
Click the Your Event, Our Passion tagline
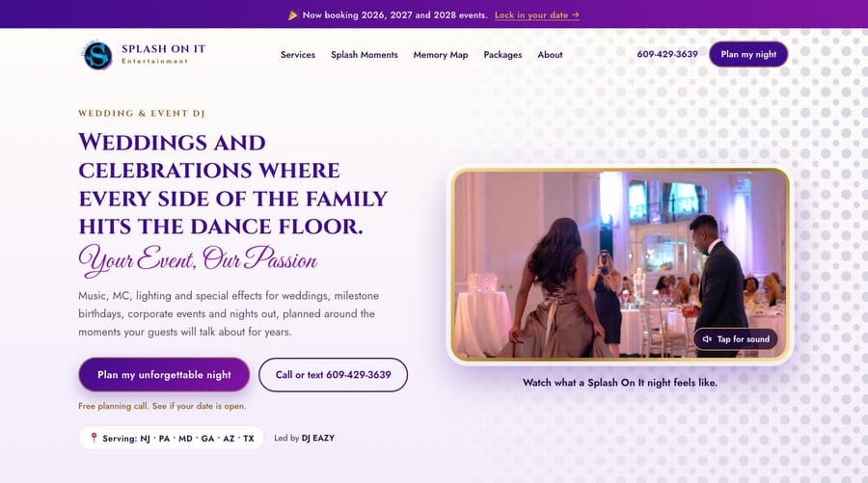tap(198, 260)
